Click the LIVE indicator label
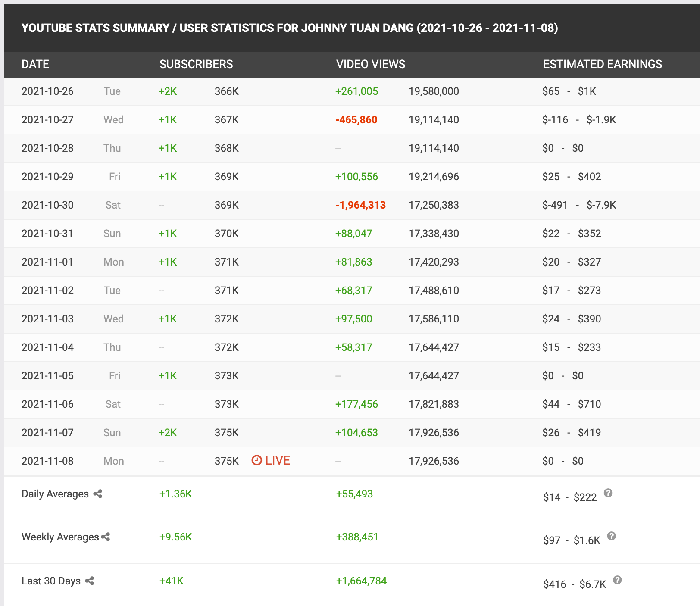This screenshot has height=606, width=700. pos(278,460)
